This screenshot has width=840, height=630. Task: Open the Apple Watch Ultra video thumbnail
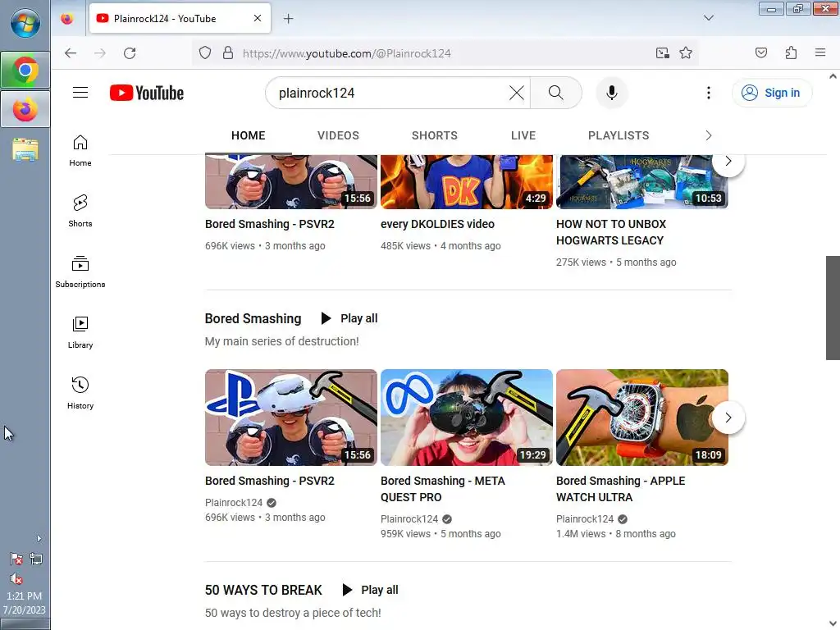641,418
